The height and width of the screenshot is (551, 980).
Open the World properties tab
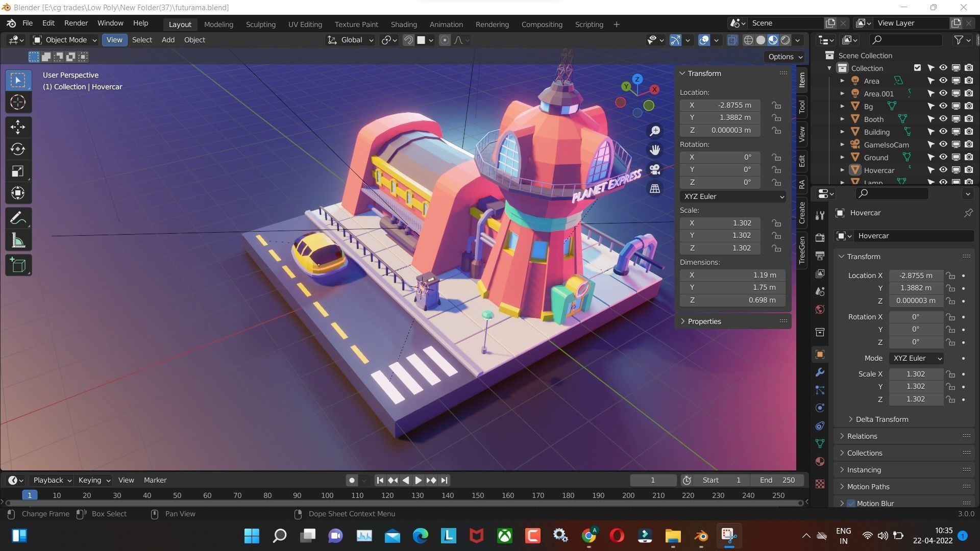tap(820, 310)
